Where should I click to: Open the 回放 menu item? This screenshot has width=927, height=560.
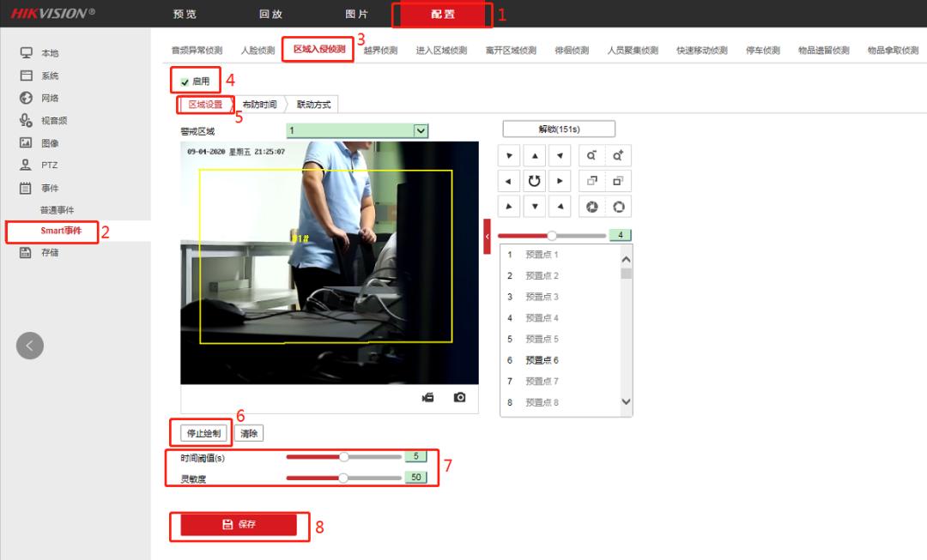pyautogui.click(x=269, y=14)
